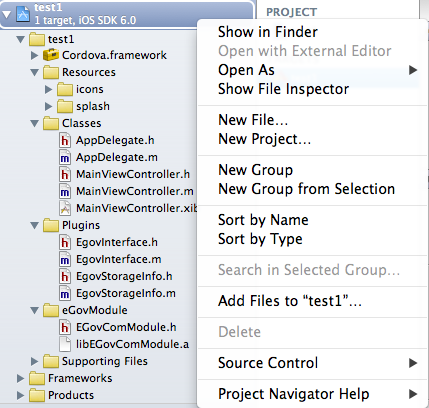The height and width of the screenshot is (408, 429).
Task: Click the libEGovComModule.a library file icon
Action: click(x=65, y=344)
